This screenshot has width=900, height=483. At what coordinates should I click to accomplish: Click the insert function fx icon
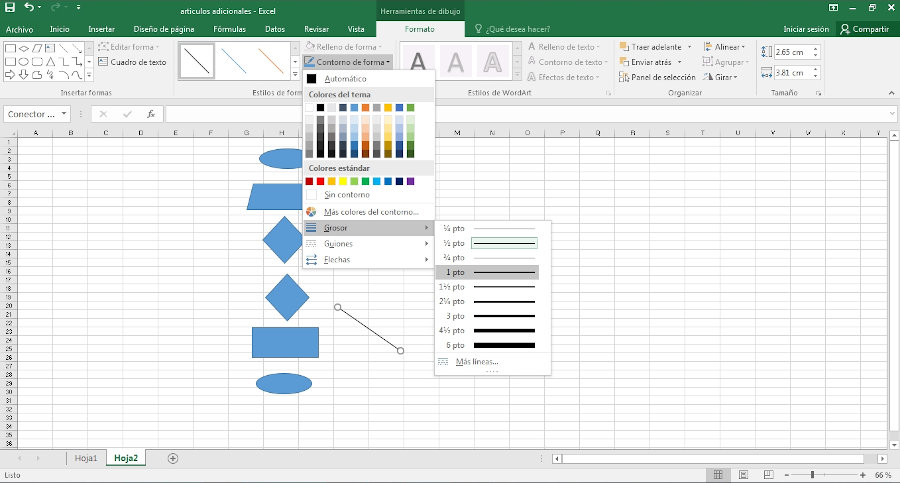point(151,114)
